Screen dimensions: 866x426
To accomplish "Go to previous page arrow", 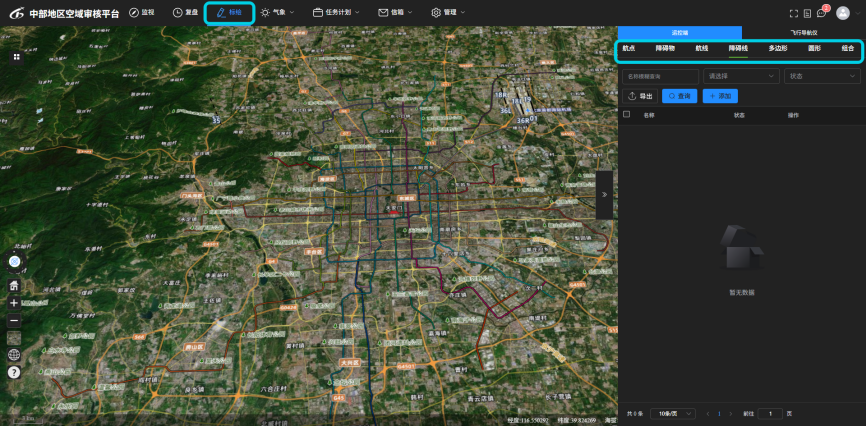I will point(708,413).
